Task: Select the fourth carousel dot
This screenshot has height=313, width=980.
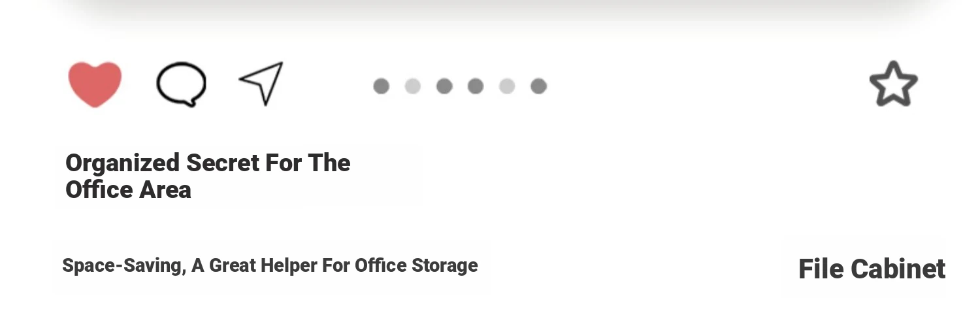Action: click(476, 86)
